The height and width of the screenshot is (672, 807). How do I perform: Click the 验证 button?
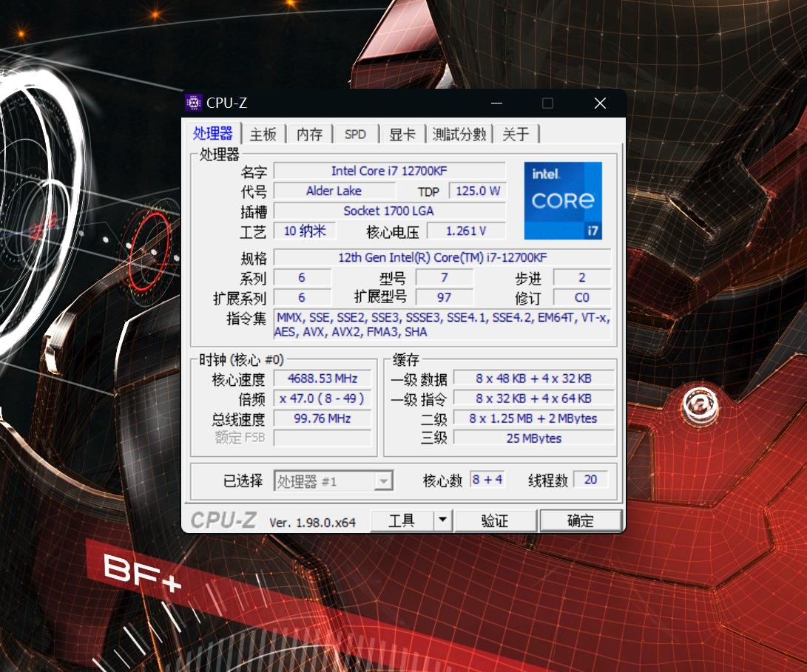tap(495, 520)
